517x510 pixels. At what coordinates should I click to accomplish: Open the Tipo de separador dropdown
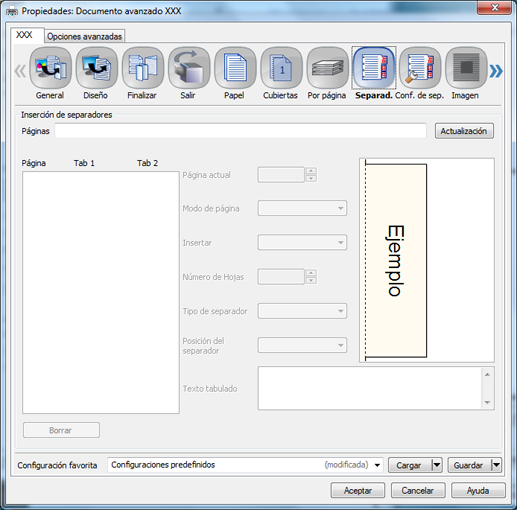[x=302, y=311]
